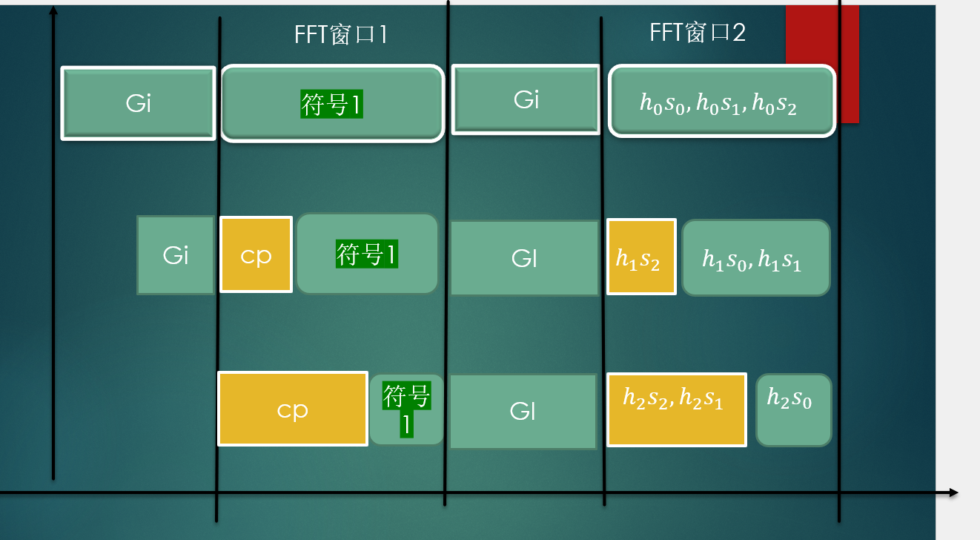Click the yellow h2s2,h2s1 block
980x540 pixels.
(x=677, y=409)
